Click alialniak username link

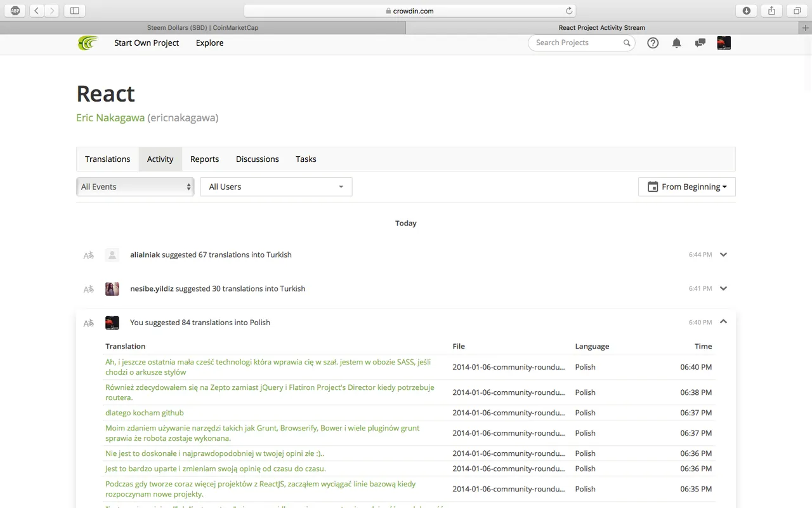coord(145,255)
